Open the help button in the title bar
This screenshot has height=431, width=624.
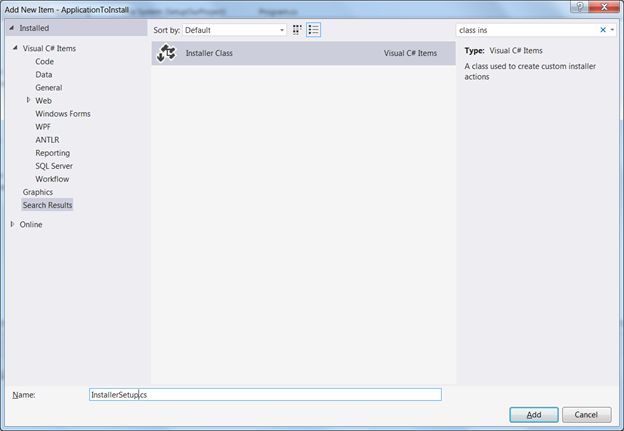tap(579, 7)
